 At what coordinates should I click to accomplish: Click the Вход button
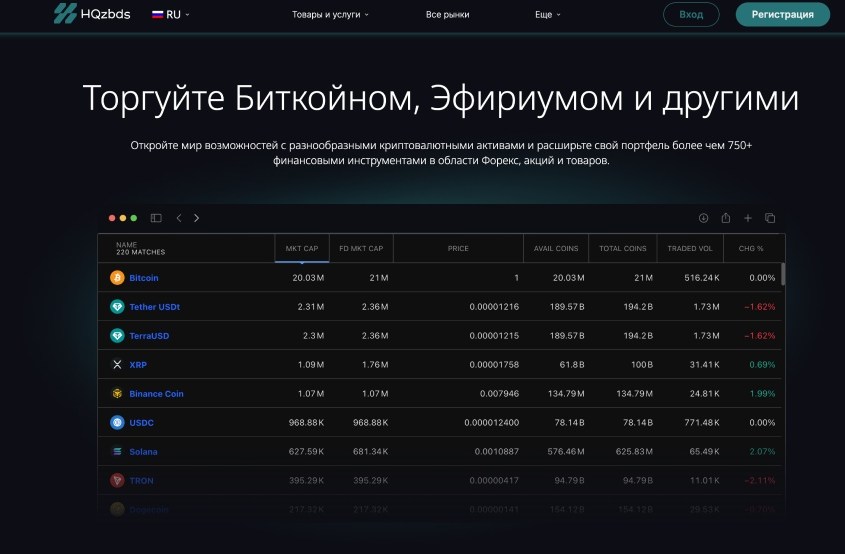(691, 15)
